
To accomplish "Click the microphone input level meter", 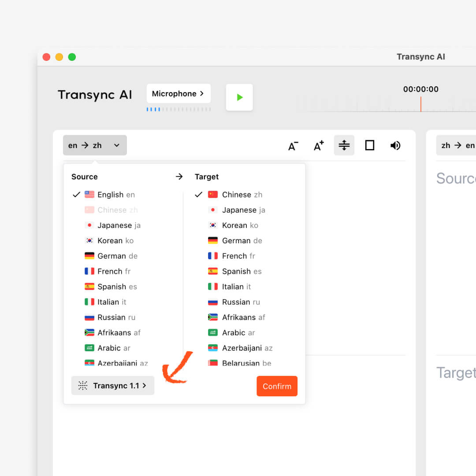I will tap(178, 109).
